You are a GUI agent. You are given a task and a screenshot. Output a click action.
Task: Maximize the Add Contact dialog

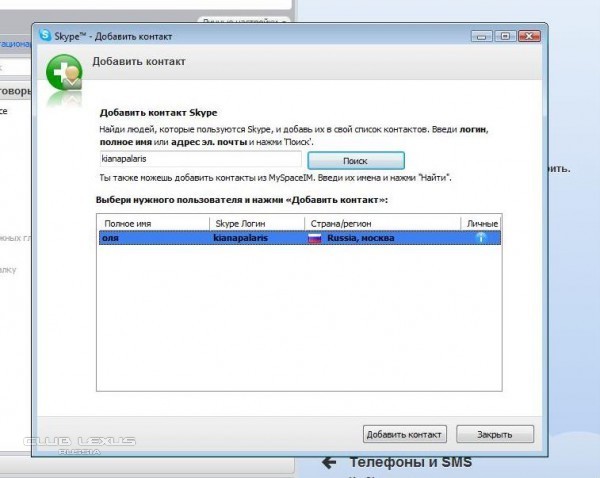pos(504,36)
